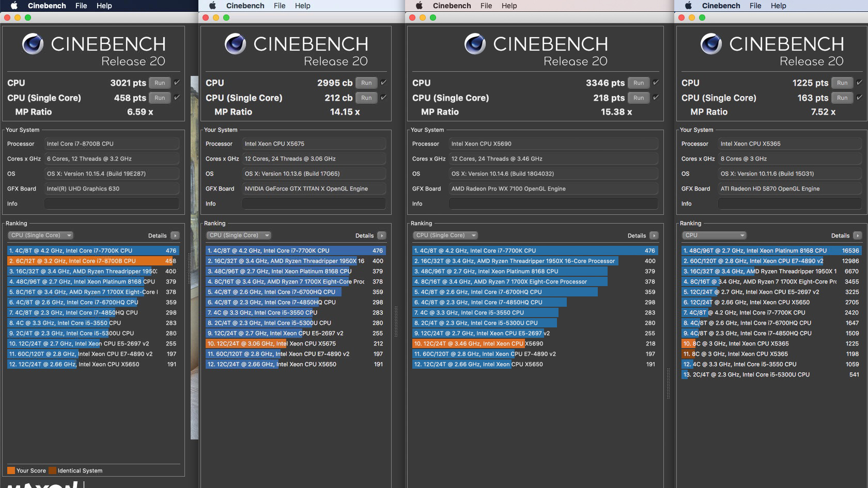Run Single Core test in X5690 window
The width and height of the screenshot is (868, 488).
coord(639,98)
